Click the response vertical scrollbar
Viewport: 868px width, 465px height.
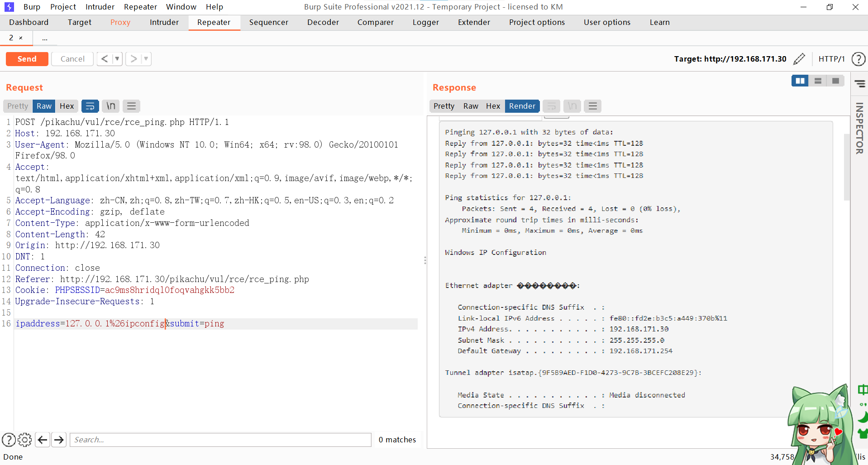[x=847, y=168]
